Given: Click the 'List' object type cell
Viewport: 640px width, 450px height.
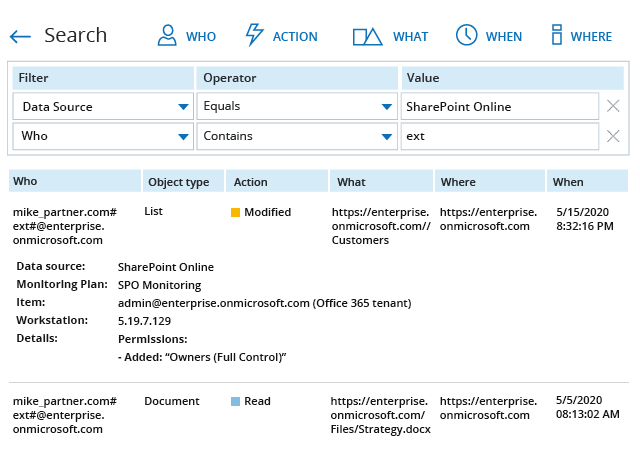Looking at the screenshot, I should click(153, 211).
